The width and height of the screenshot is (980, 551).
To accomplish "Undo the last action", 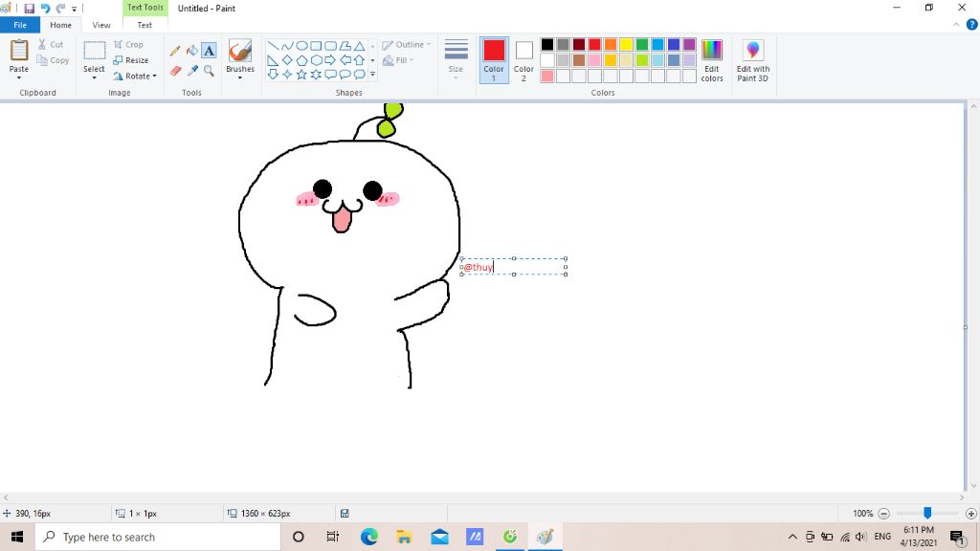I will tap(45, 9).
